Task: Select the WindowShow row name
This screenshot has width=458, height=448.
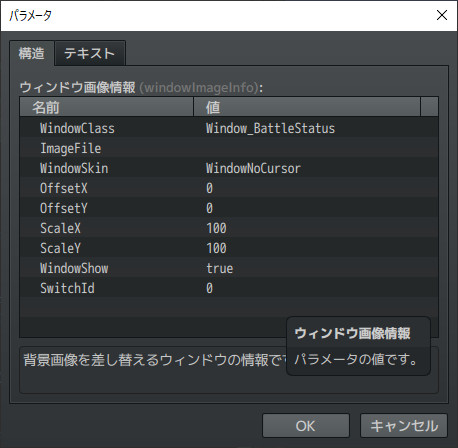Action: [74, 268]
